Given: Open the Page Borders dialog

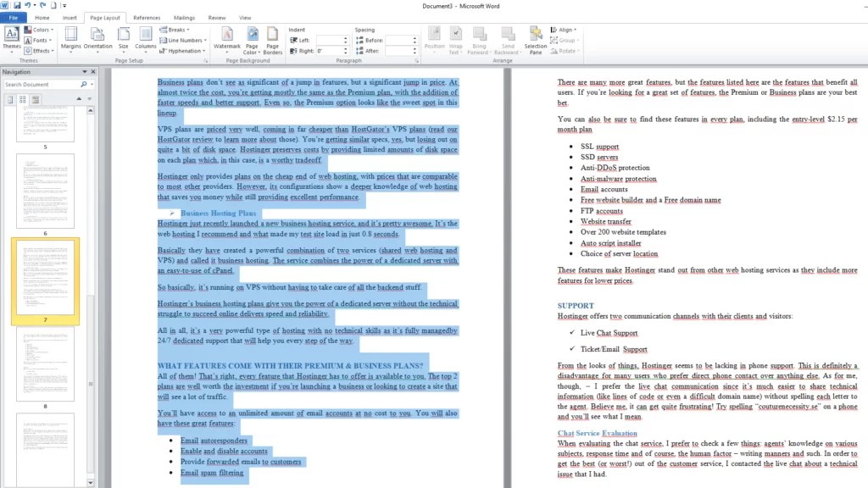Looking at the screenshot, I should [272, 39].
